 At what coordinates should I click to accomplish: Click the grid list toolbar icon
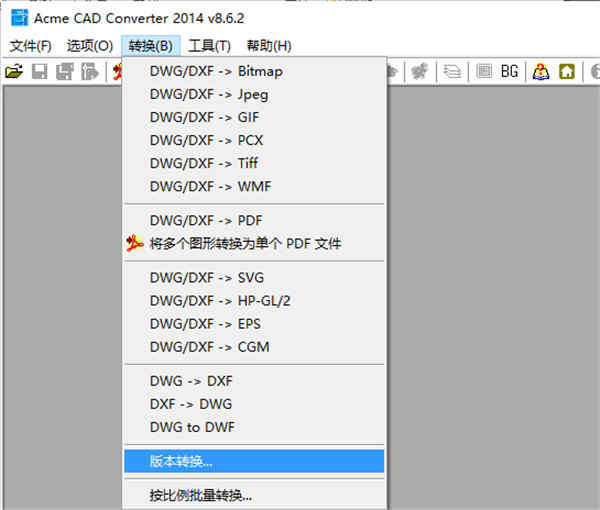click(484, 71)
